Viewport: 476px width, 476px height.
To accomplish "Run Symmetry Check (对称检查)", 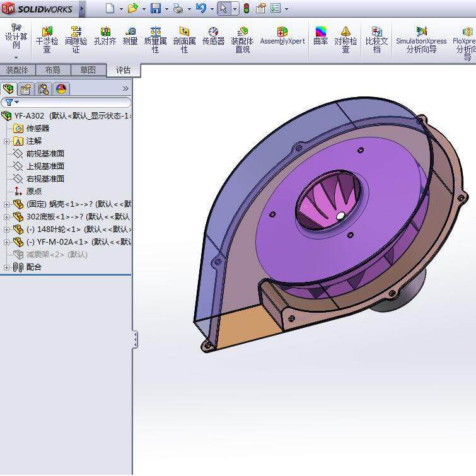I will (x=345, y=40).
